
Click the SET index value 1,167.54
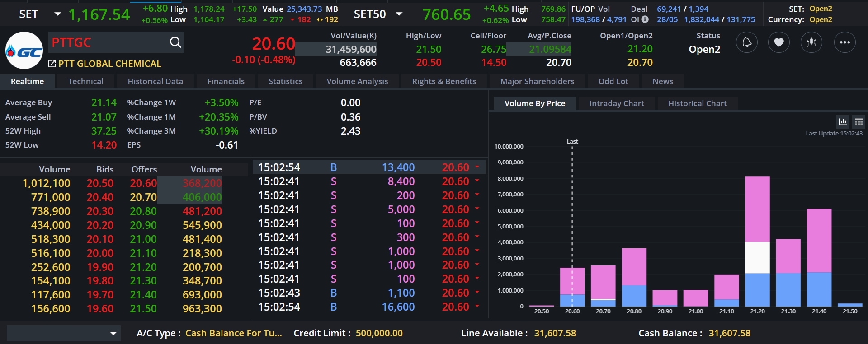[x=99, y=14]
